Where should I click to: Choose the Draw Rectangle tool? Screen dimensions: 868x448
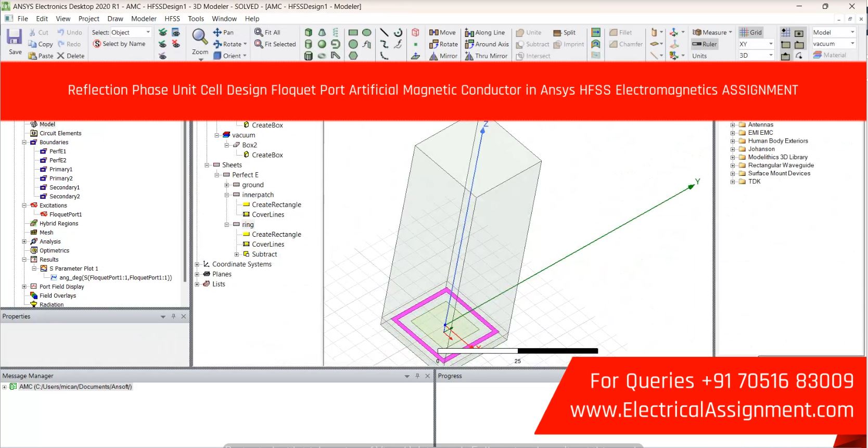[x=353, y=32]
